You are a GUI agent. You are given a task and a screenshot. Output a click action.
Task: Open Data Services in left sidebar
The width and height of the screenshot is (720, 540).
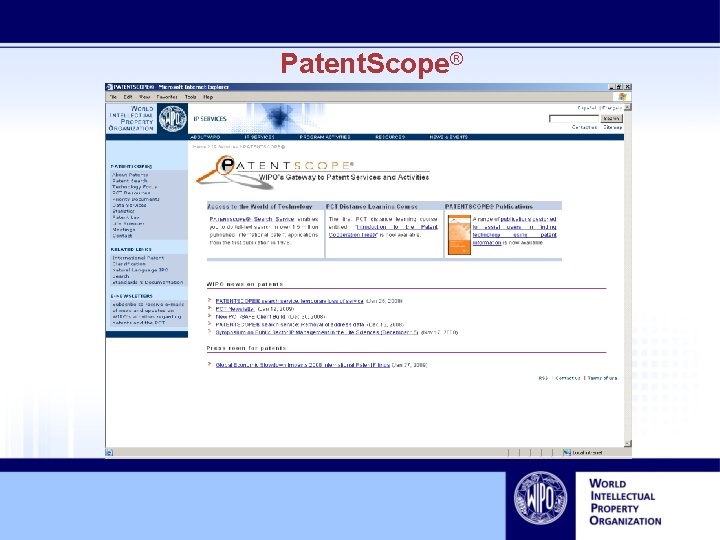click(x=129, y=205)
